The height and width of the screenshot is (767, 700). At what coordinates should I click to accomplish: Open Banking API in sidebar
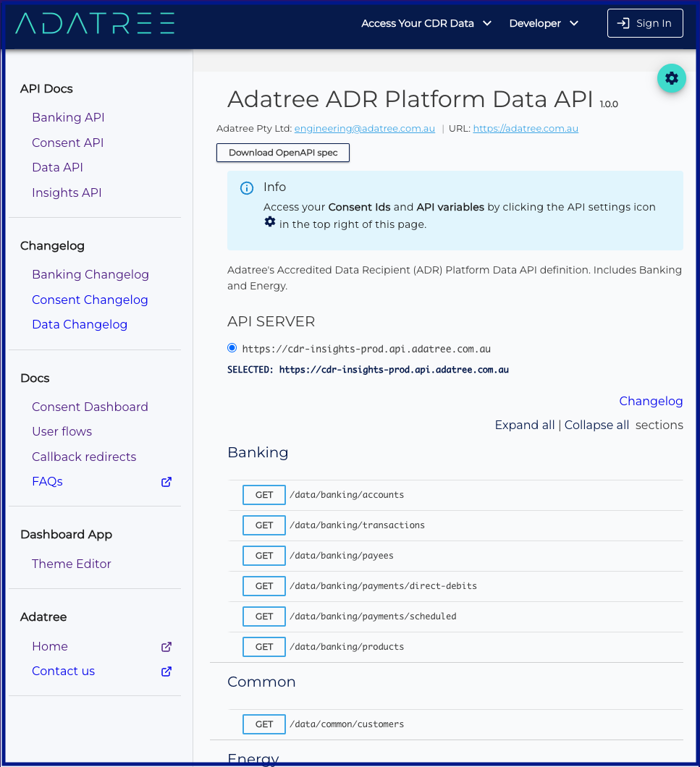[68, 117]
